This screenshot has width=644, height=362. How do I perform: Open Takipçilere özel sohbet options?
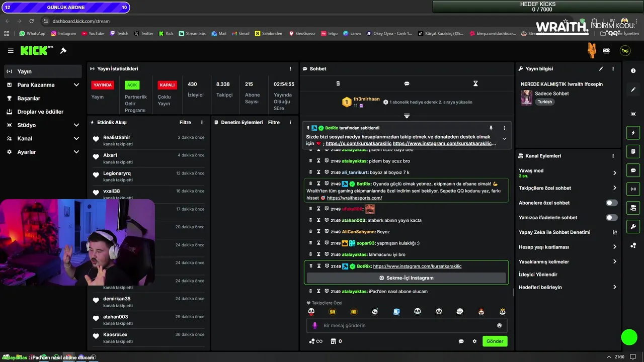coord(568,188)
